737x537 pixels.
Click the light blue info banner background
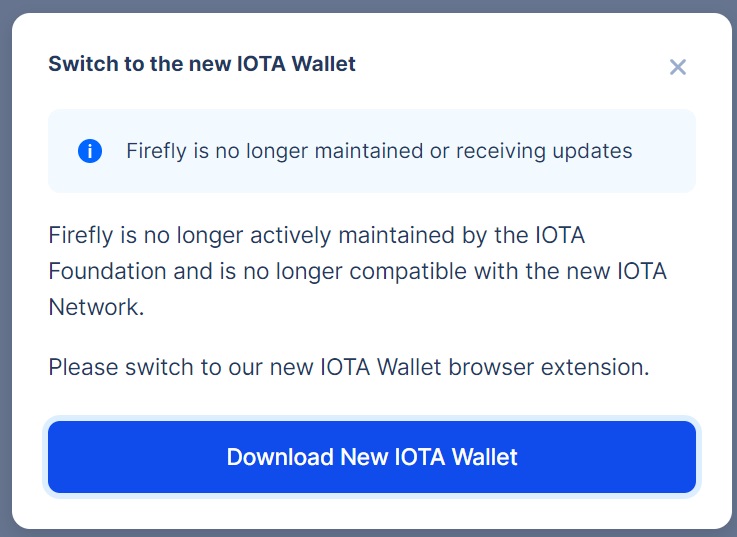click(x=372, y=151)
